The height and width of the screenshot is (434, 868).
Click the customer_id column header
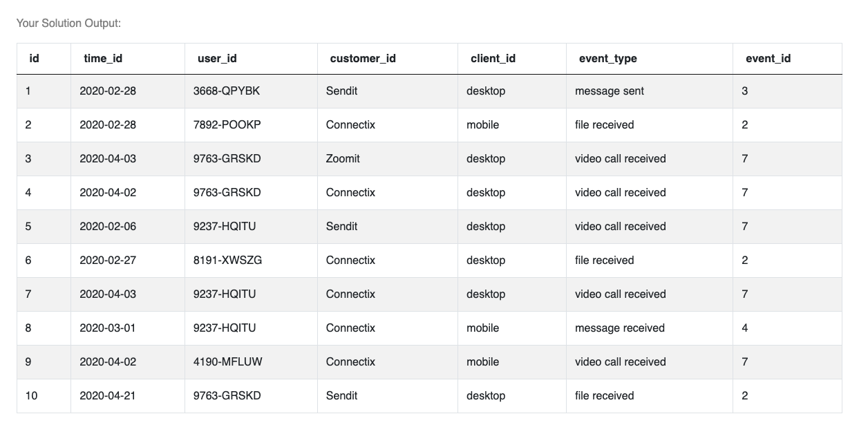point(363,59)
